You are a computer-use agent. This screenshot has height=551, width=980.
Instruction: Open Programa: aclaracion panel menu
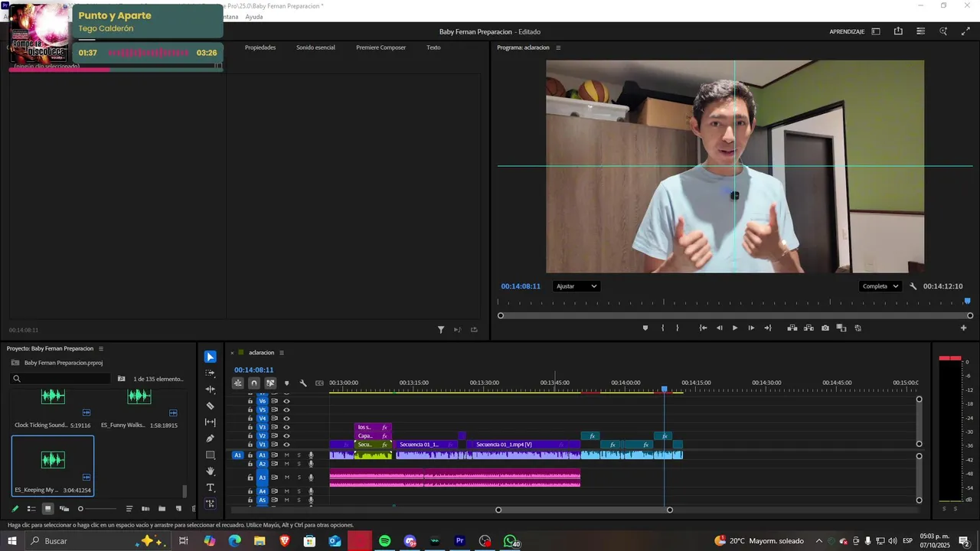[558, 47]
